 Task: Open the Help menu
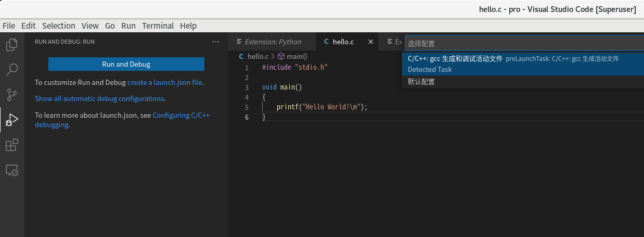(188, 26)
